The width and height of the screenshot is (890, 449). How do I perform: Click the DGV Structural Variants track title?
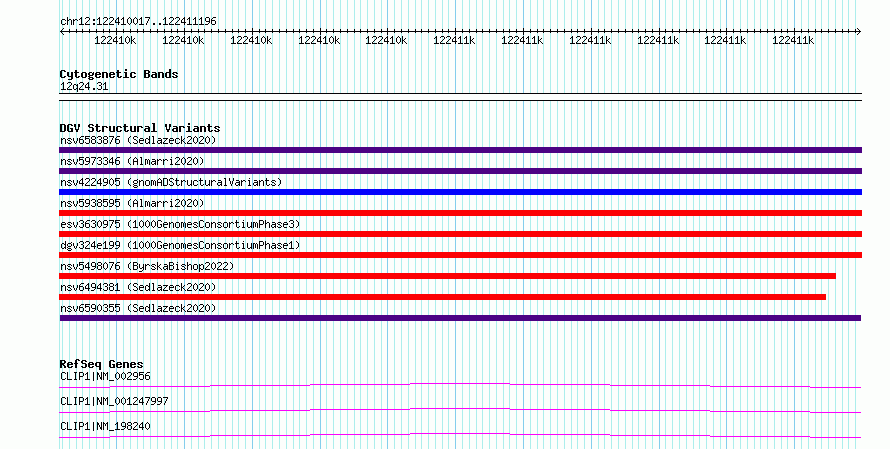tap(140, 128)
